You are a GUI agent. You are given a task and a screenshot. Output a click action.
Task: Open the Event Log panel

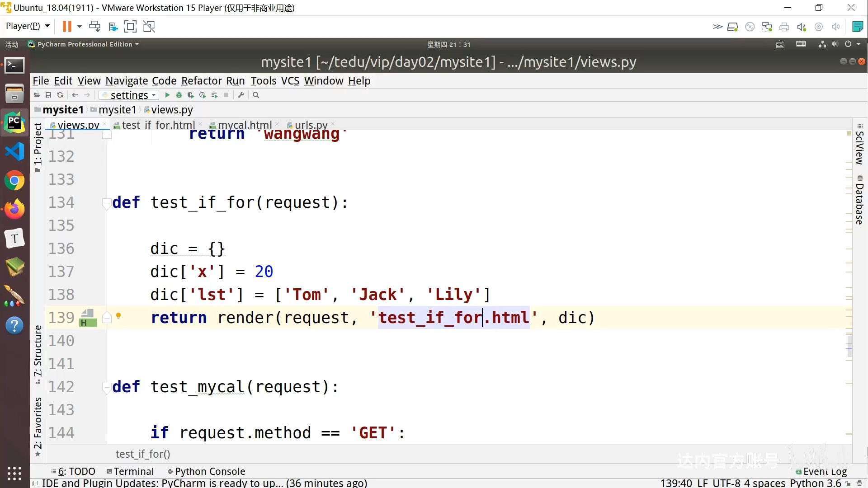pyautogui.click(x=821, y=472)
